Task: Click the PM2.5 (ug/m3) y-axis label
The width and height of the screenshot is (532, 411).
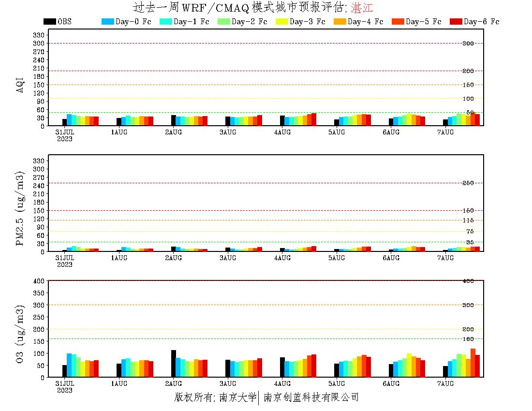Action: pos(20,208)
